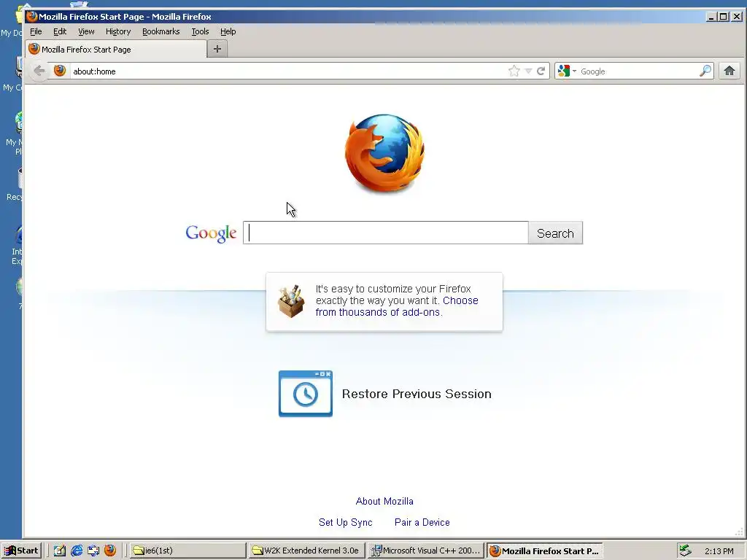Click the Show Desktop quick launch icon

(59, 551)
